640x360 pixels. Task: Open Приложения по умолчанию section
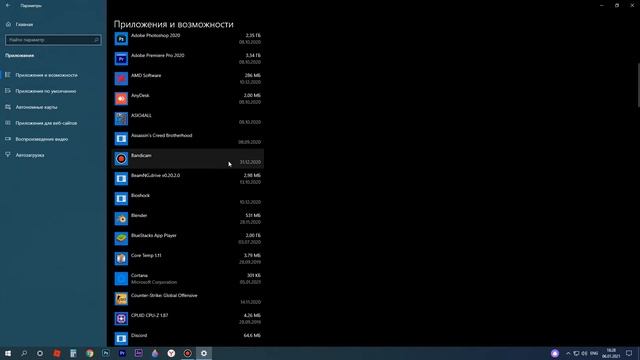pyautogui.click(x=45, y=91)
